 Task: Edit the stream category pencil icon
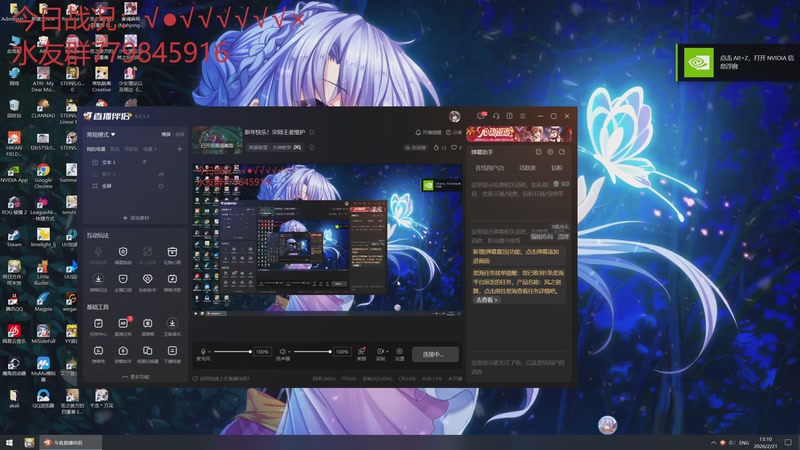312,147
